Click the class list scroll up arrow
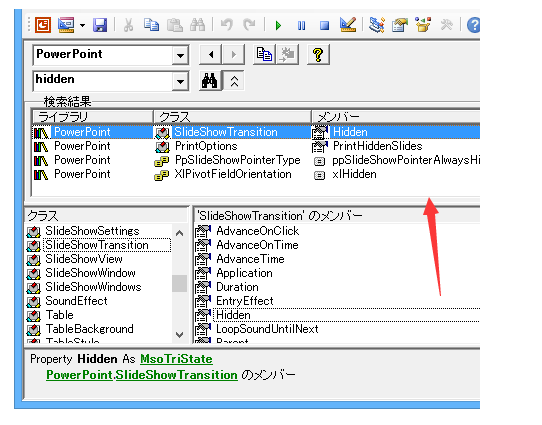The image size is (542, 425). (179, 233)
